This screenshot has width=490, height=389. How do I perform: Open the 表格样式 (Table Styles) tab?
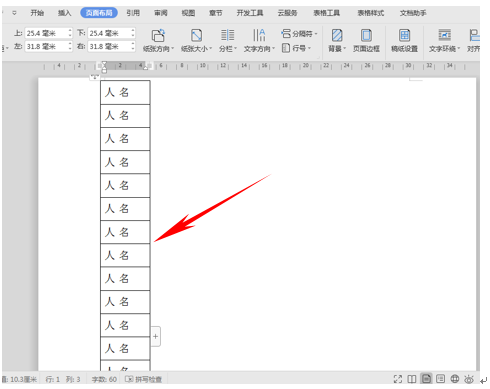pyautogui.click(x=371, y=13)
